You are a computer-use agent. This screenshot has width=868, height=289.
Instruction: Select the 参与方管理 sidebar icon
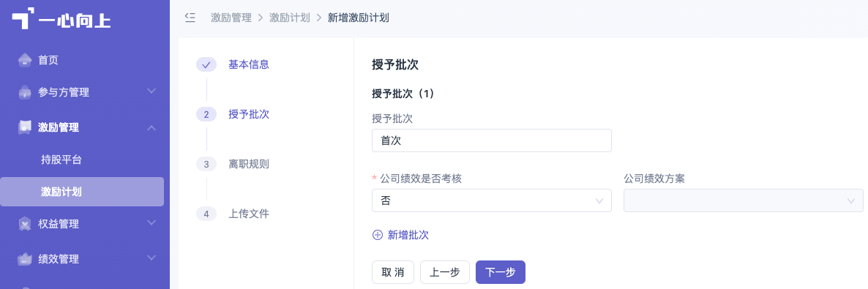(24, 92)
